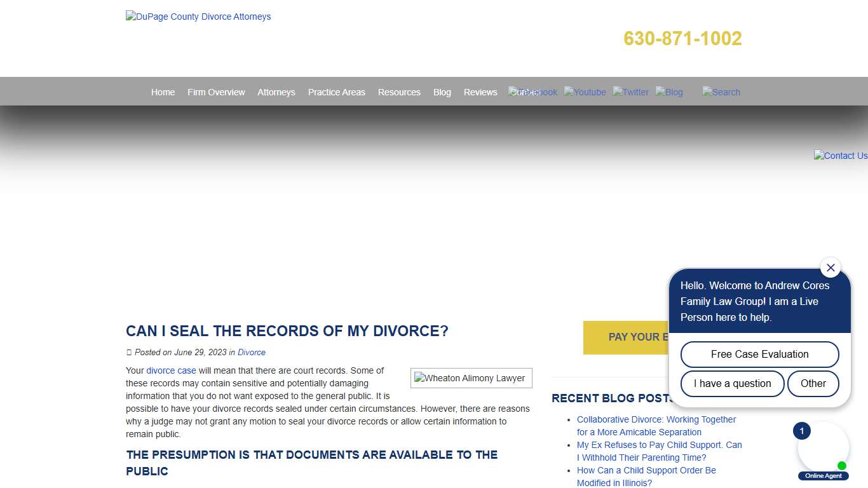The image size is (868, 488).
Task: Open the Contact Us graphic
Action: (x=840, y=155)
